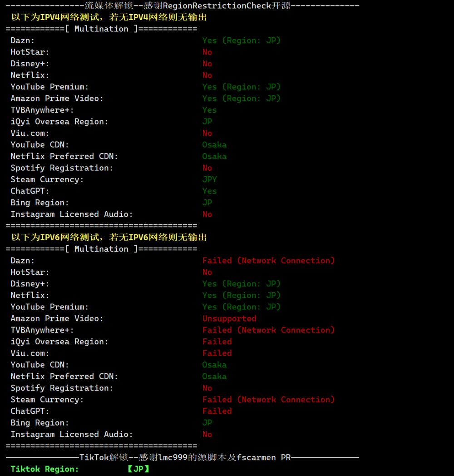The height and width of the screenshot is (476, 454).
Task: Select IPV6 Steam Currency 'Failed (Network Connection)' result
Action: (x=269, y=400)
